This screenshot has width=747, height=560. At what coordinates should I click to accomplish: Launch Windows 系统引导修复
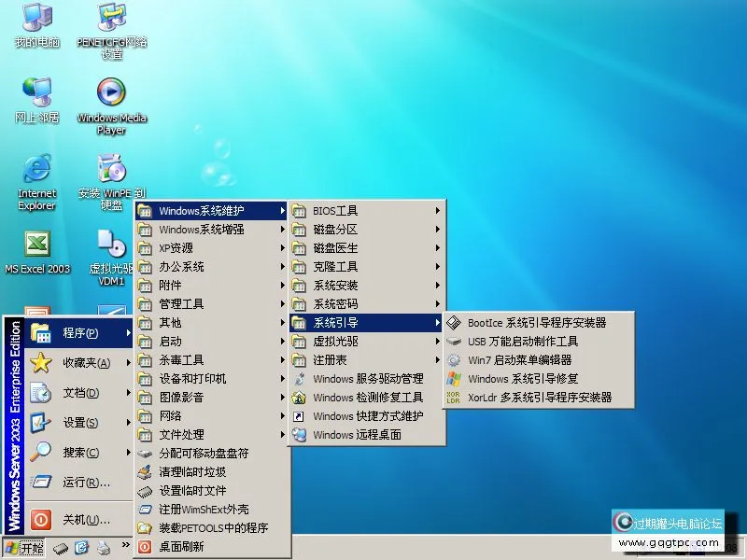[523, 379]
